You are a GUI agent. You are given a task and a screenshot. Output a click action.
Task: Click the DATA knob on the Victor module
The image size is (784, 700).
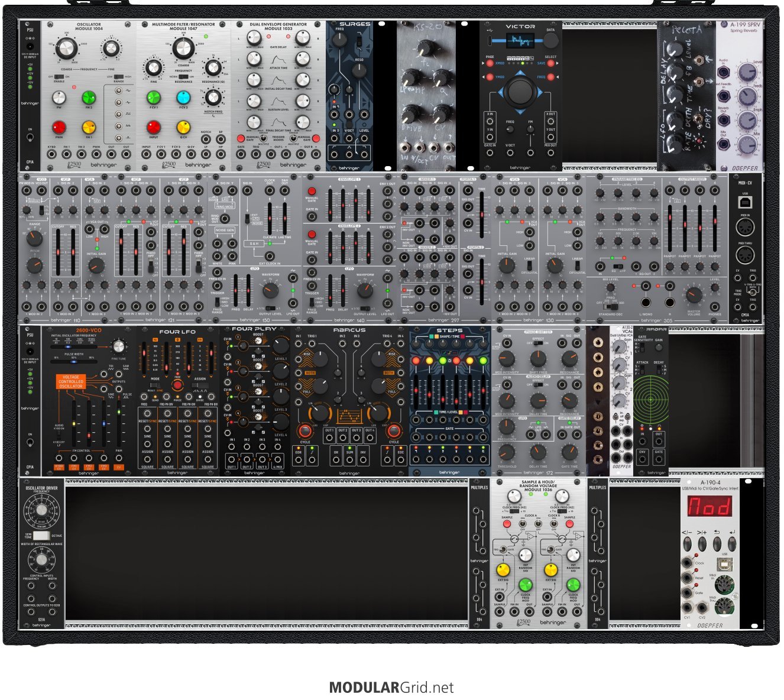coord(550,40)
